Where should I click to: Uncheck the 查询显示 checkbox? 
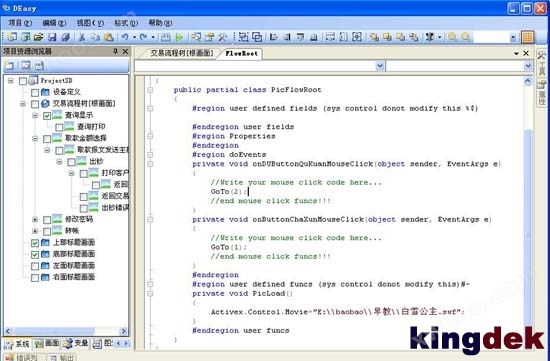(x=47, y=115)
